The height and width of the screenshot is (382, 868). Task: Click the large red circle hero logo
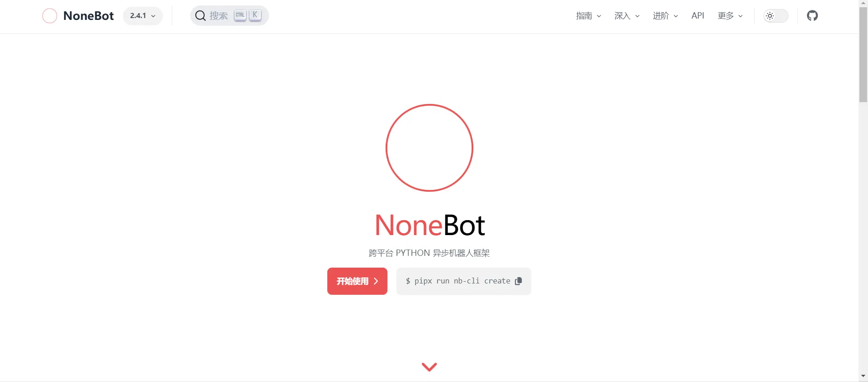pyautogui.click(x=429, y=148)
